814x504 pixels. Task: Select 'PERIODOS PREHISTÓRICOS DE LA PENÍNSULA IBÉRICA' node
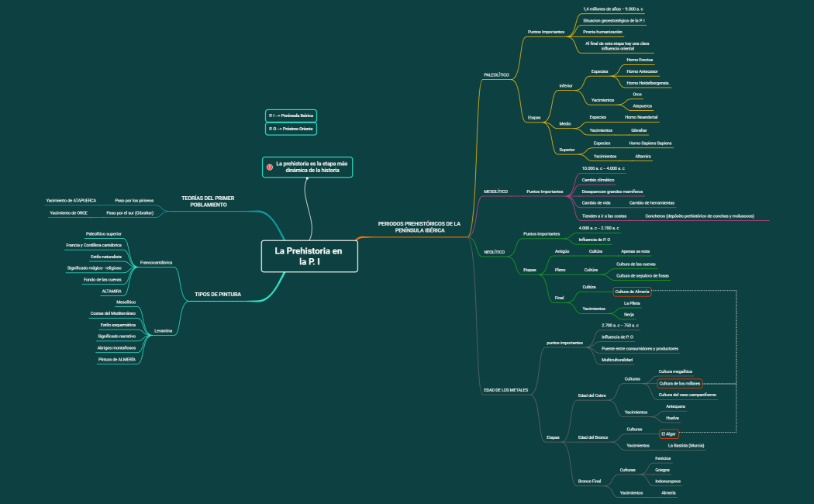click(419, 227)
